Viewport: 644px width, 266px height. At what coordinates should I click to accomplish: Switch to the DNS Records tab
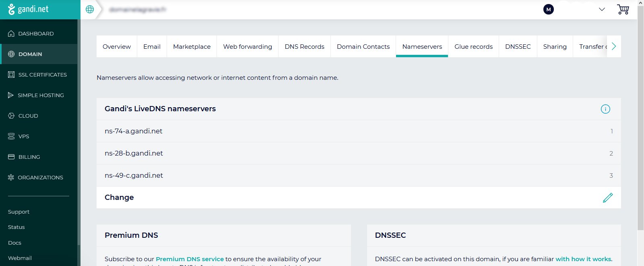[304, 46]
